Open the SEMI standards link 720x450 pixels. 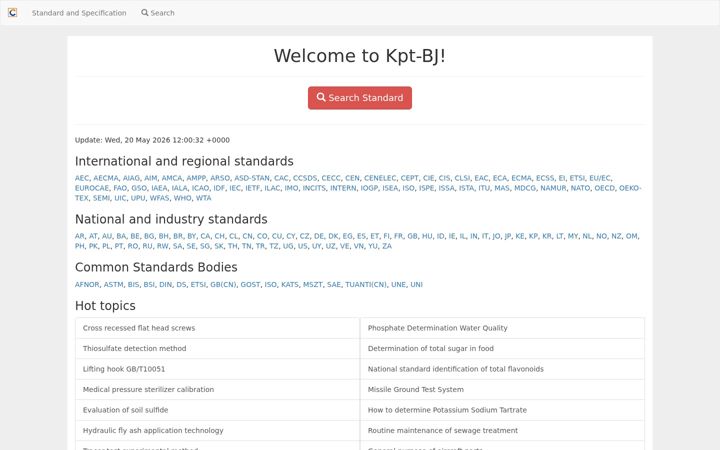pos(101,198)
